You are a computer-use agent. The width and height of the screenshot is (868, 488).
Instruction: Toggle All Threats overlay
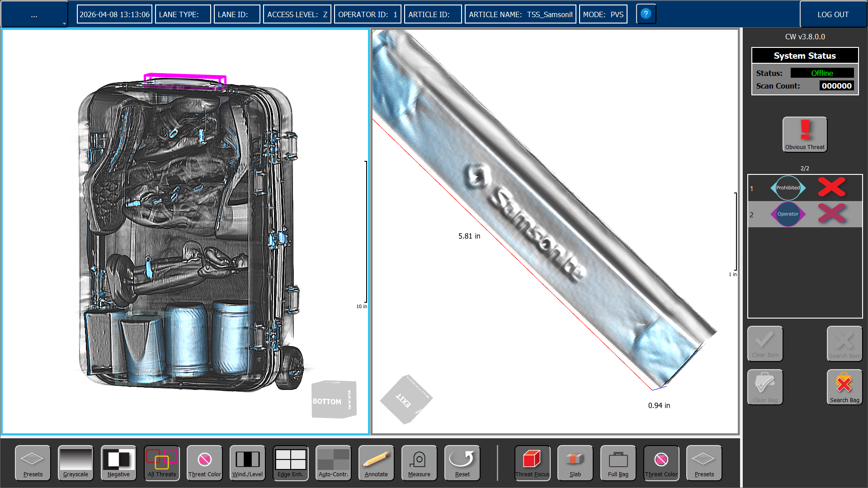tap(161, 463)
